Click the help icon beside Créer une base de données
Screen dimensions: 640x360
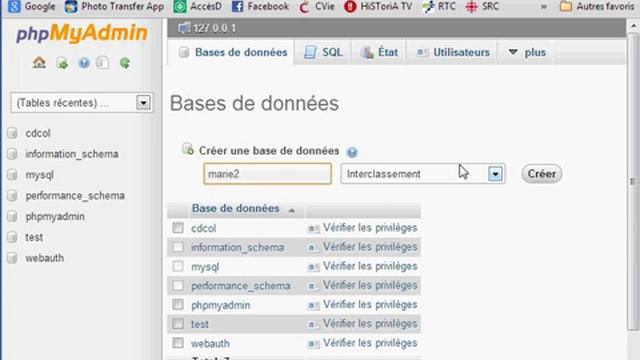click(x=352, y=152)
